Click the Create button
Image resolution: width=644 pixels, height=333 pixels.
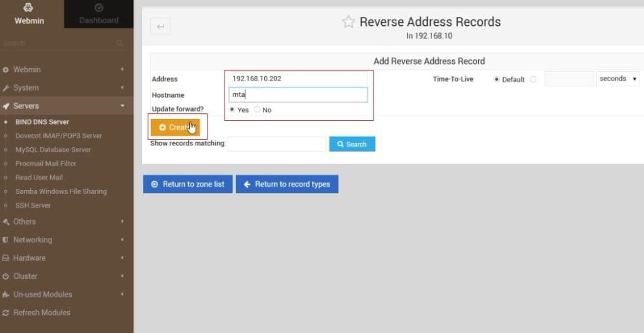click(x=175, y=127)
